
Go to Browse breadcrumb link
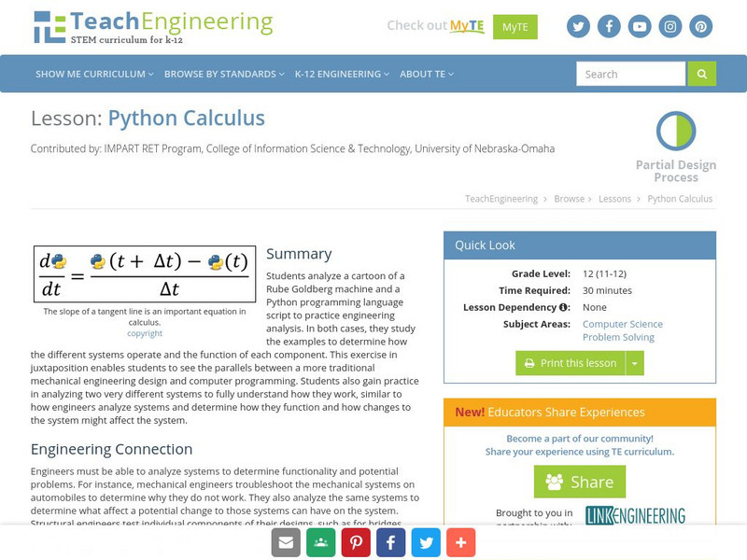569,199
